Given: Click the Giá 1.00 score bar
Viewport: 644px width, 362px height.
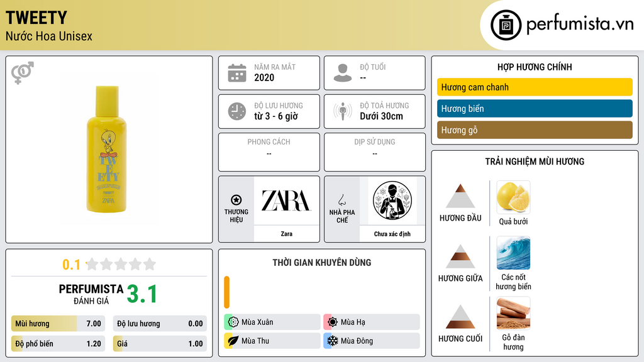Looking at the screenshot, I should 160,344.
